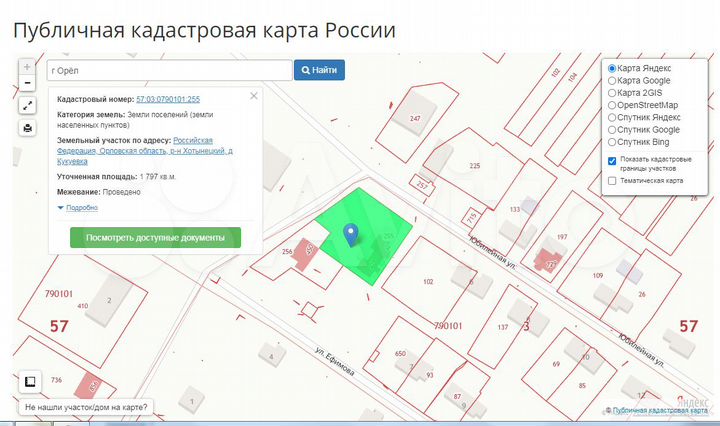The height and width of the screenshot is (426, 720).
Task: Click parcel 650 on the map
Action: click(x=400, y=353)
